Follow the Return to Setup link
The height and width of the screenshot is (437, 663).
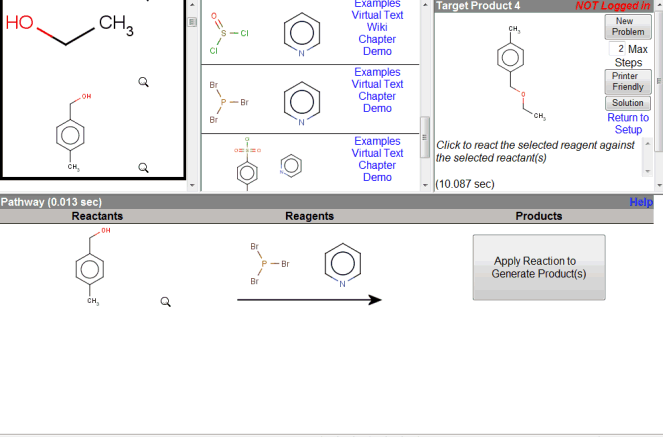[627, 124]
